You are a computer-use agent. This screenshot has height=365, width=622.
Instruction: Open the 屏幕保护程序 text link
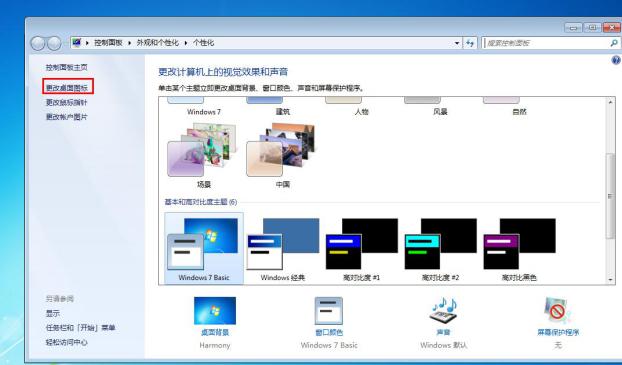tap(558, 332)
